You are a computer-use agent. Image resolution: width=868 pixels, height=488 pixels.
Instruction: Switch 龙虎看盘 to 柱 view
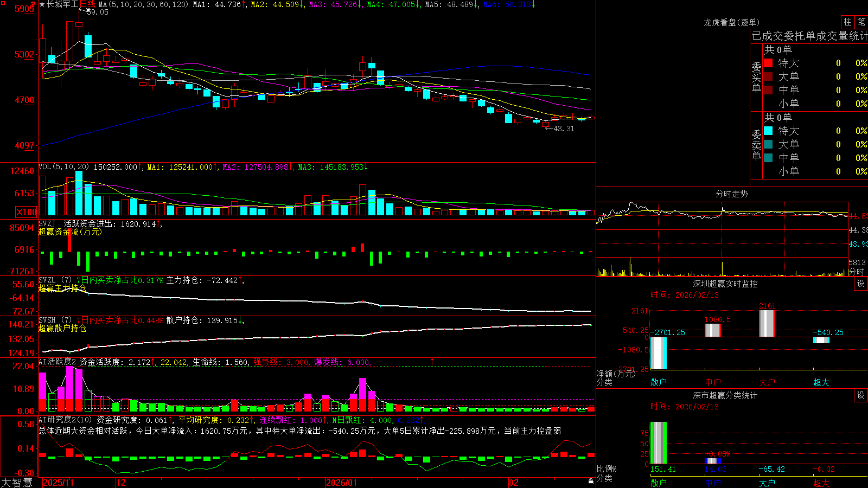tap(847, 22)
